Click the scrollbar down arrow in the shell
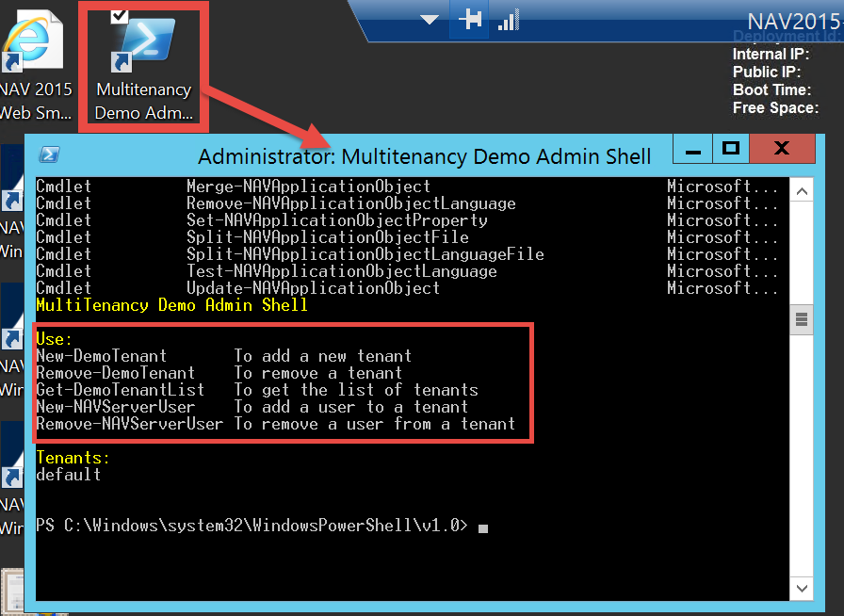 click(x=802, y=589)
